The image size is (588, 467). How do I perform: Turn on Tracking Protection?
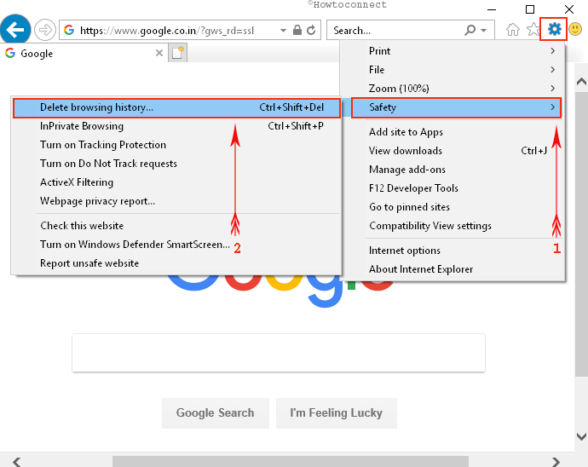pyautogui.click(x=177, y=145)
